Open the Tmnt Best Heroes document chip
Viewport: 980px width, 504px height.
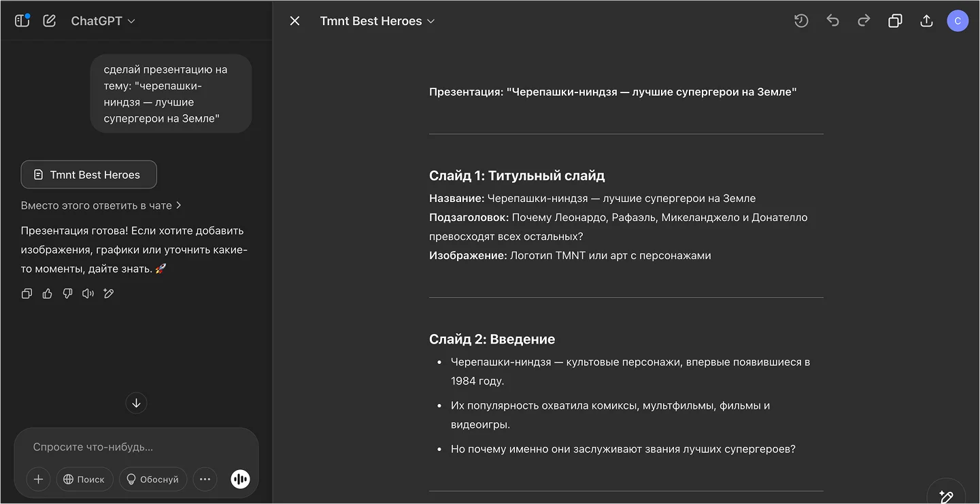tap(89, 175)
